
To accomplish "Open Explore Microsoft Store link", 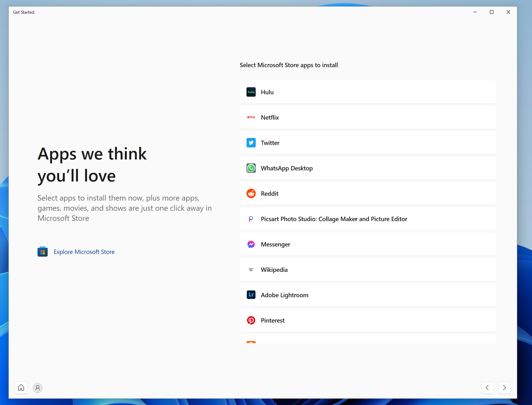I will click(84, 252).
